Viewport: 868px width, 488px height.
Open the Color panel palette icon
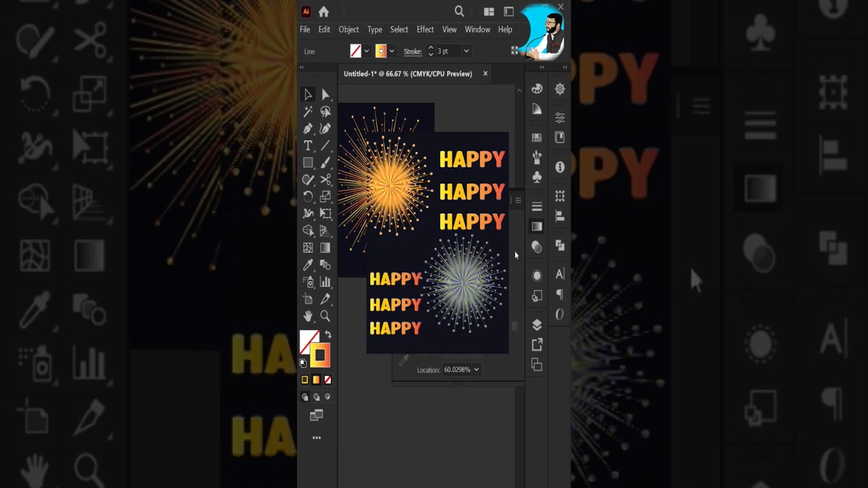point(537,89)
